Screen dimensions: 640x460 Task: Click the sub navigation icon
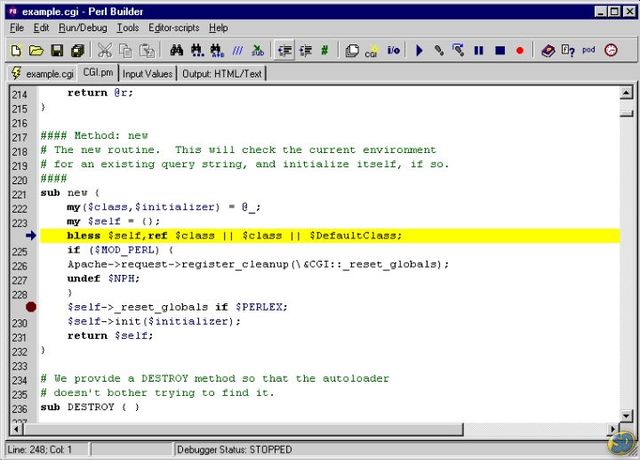click(x=258, y=51)
